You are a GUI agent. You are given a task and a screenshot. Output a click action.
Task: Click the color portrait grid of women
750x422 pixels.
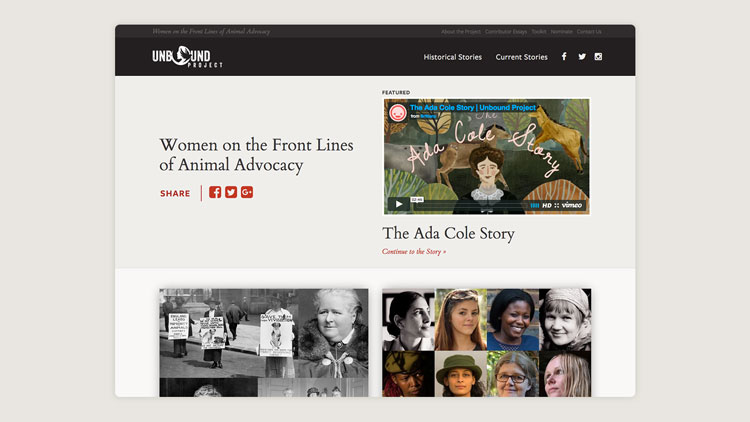point(486,342)
